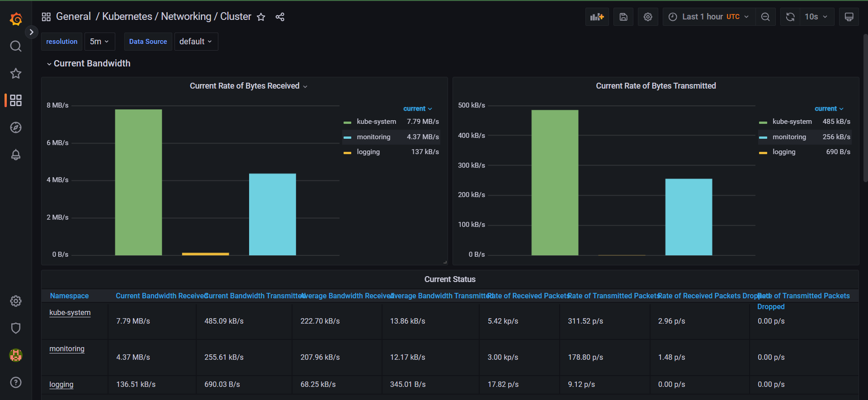Sort by Average Bandwidth Received column

[x=347, y=296]
